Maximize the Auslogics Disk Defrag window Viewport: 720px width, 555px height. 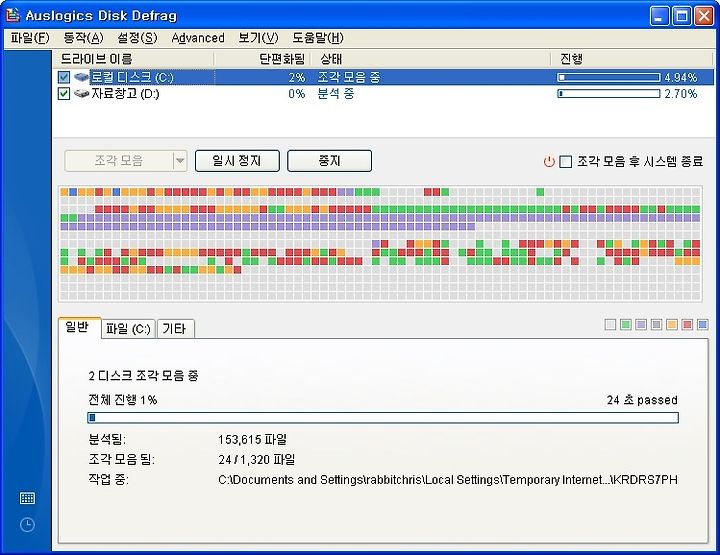tap(682, 17)
